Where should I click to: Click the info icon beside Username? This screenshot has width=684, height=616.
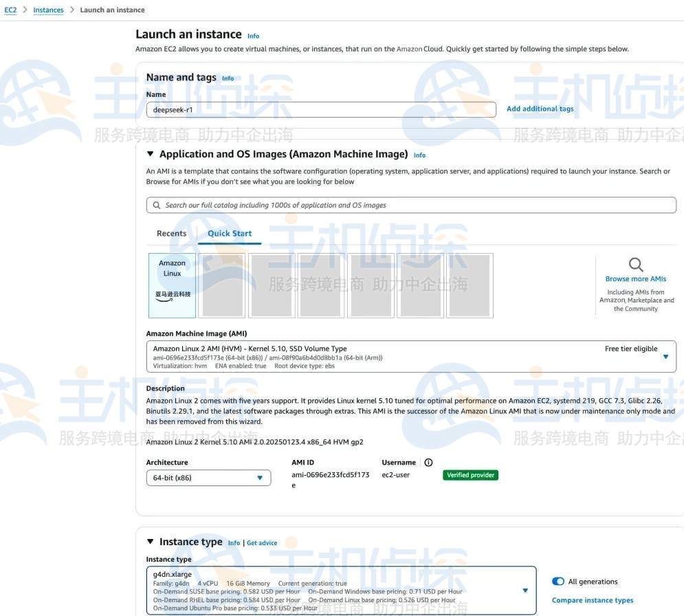coord(428,463)
